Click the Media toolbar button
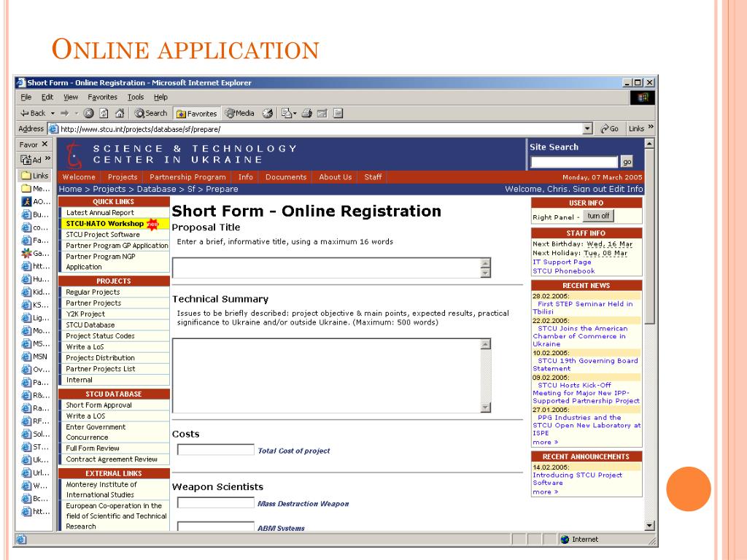Screen dimensions: 747x560 239,113
